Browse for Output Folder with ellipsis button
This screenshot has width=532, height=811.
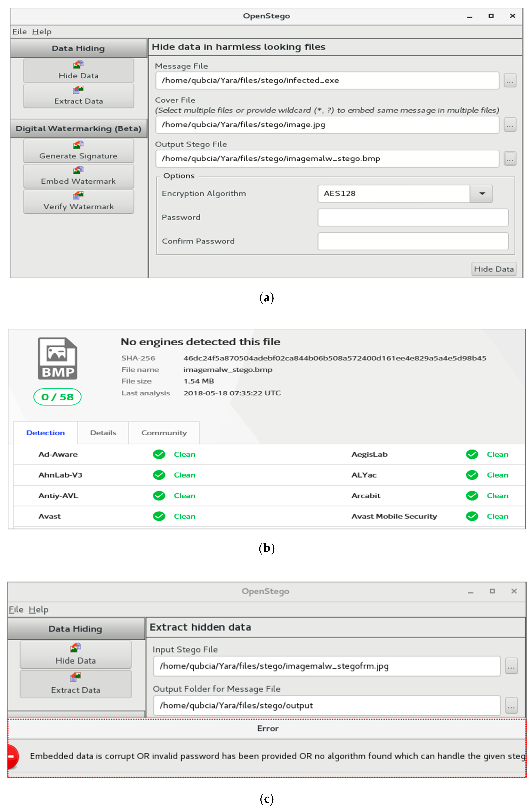(511, 705)
